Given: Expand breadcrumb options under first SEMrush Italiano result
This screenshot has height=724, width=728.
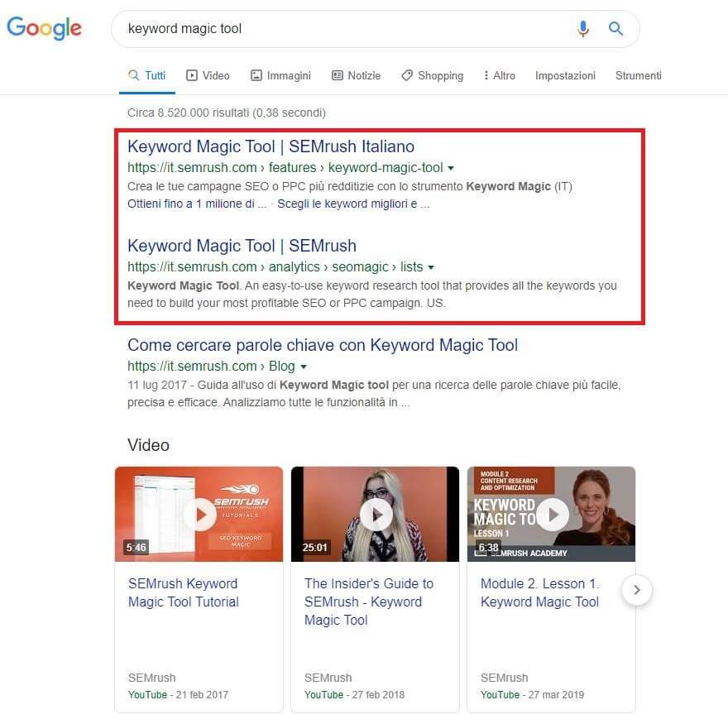Looking at the screenshot, I should 451,167.
